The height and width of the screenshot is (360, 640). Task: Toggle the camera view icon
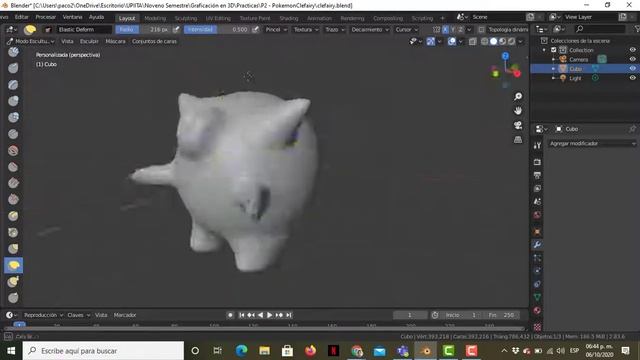coord(518,125)
